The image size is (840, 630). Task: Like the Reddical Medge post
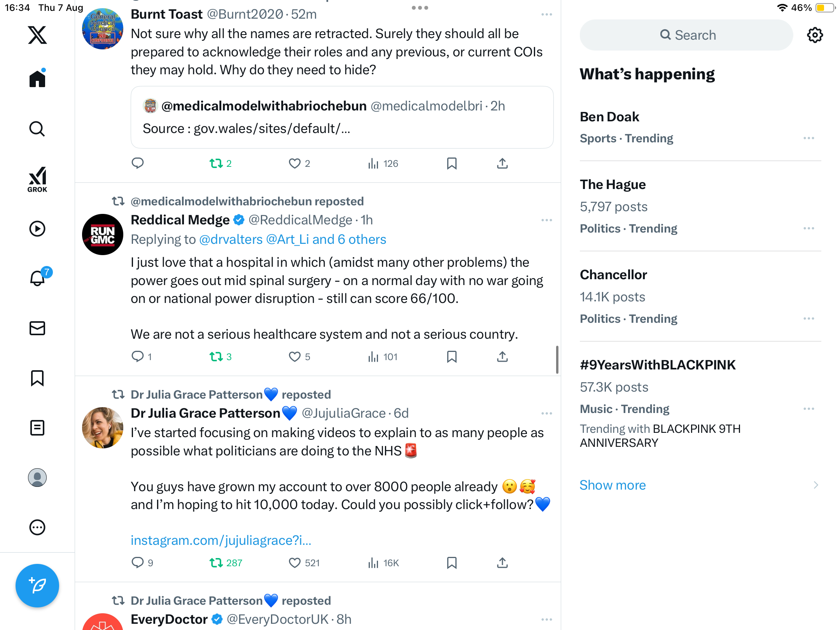coord(295,357)
